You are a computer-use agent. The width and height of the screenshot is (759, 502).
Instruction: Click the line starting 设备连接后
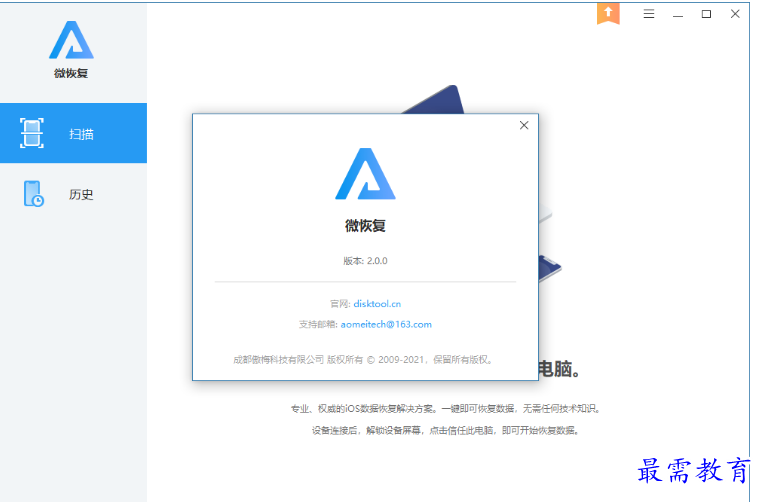[446, 430]
